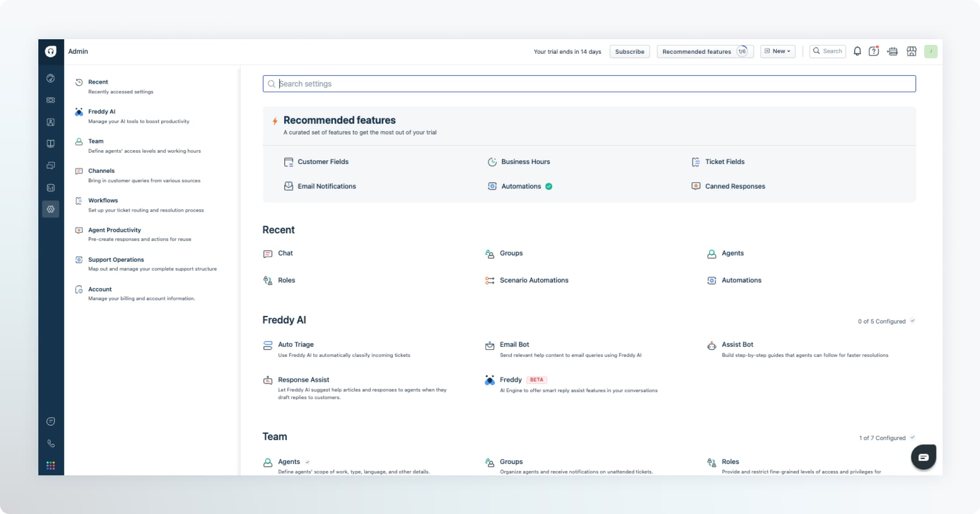This screenshot has height=514, width=980.
Task: Open the Dashboard icon in sidebar
Action: (x=51, y=79)
